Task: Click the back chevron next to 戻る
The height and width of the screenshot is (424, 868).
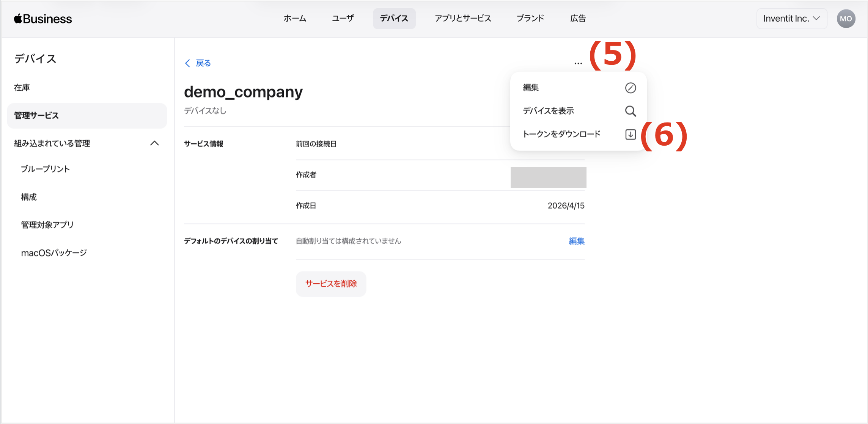Action: [x=187, y=63]
